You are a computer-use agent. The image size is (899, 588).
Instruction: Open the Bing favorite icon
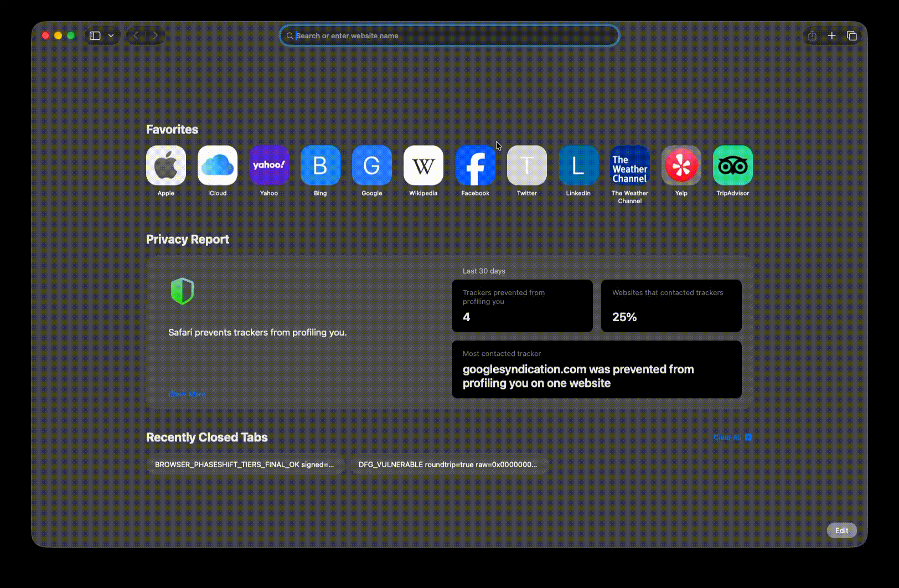[321, 165]
